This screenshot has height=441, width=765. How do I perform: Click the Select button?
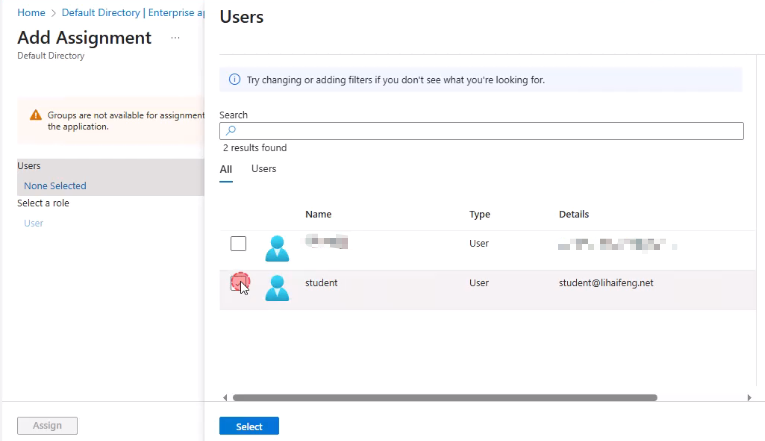(x=249, y=426)
